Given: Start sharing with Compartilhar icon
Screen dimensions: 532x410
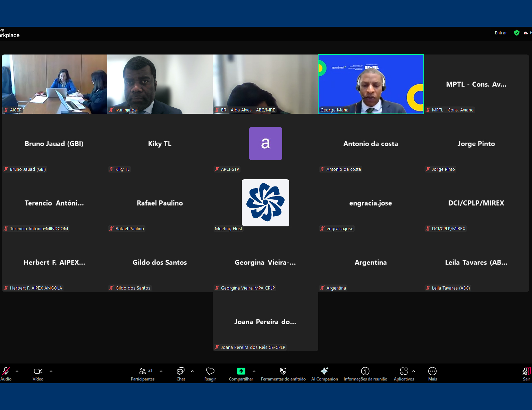Looking at the screenshot, I should tap(241, 371).
